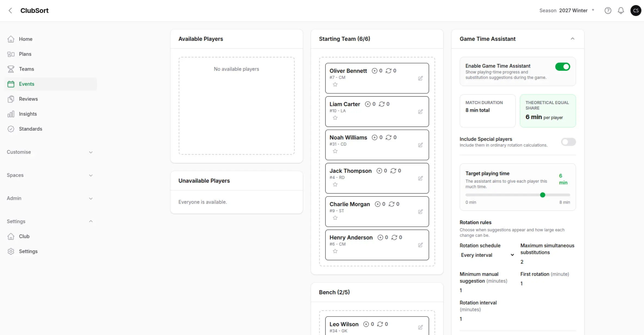Open Standards in sidebar

point(50,129)
